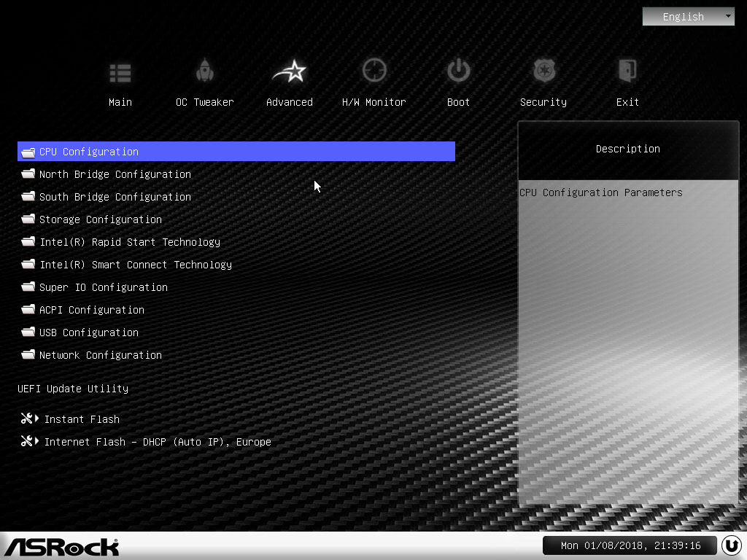Open the English language dropdown

pyautogui.click(x=689, y=17)
